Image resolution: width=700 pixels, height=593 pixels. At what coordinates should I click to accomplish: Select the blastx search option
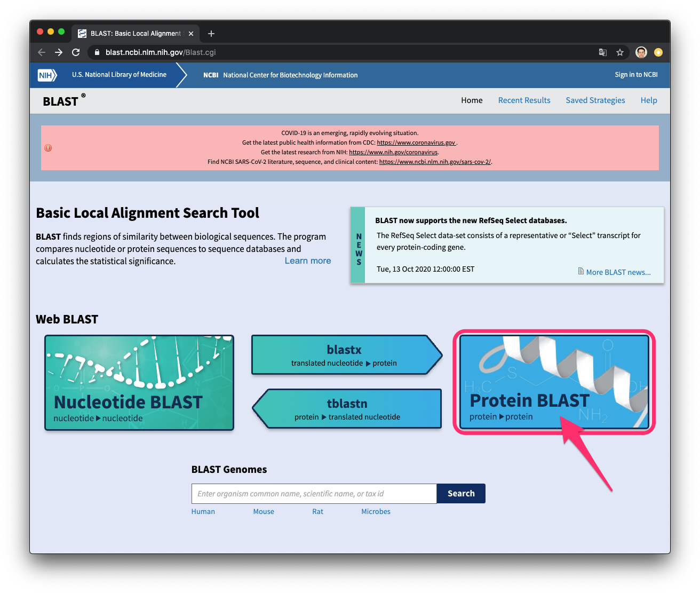[x=344, y=355]
